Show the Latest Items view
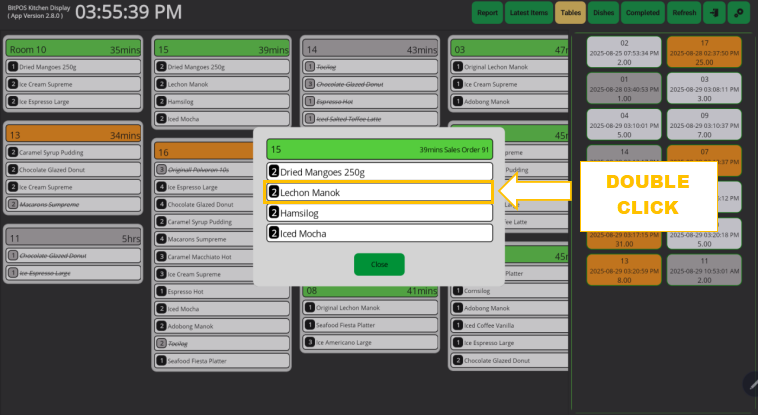Viewport: 758px width, 415px height. [528, 13]
